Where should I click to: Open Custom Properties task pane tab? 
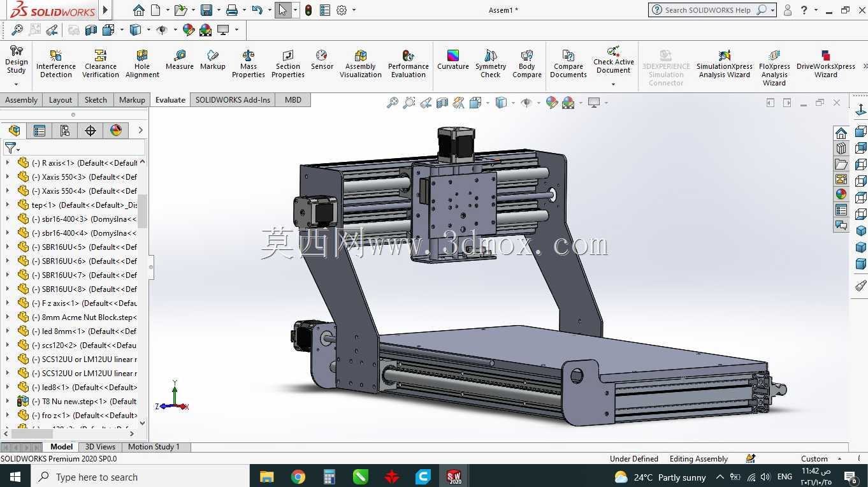pyautogui.click(x=841, y=210)
